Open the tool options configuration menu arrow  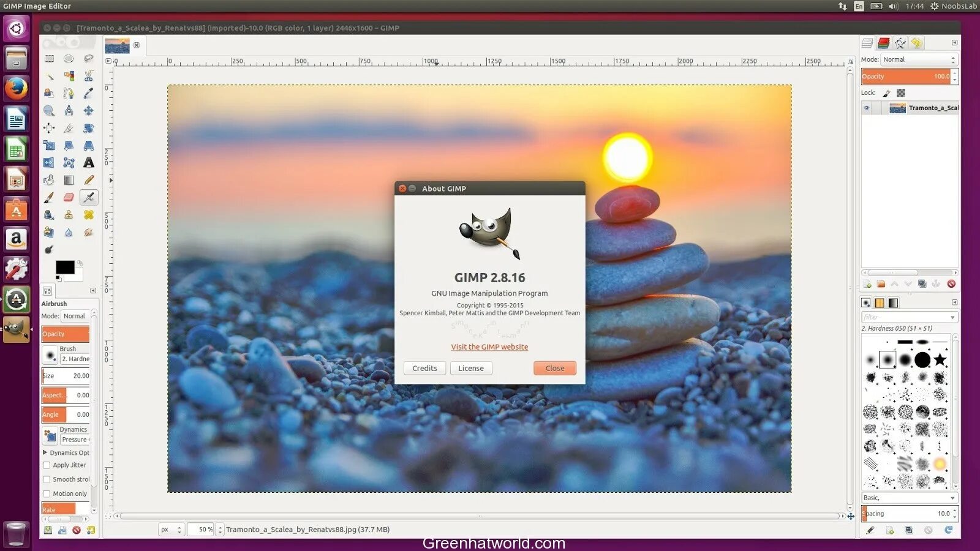(x=93, y=291)
